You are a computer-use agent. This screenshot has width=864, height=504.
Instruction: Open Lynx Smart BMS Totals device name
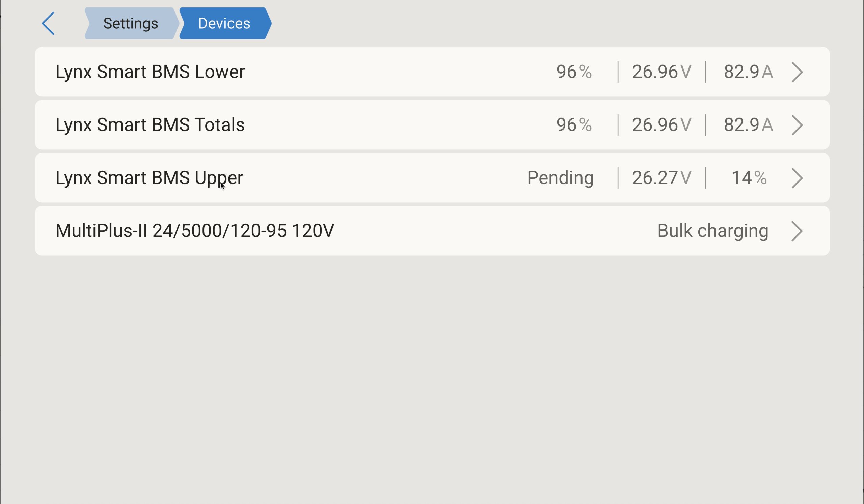click(x=150, y=125)
